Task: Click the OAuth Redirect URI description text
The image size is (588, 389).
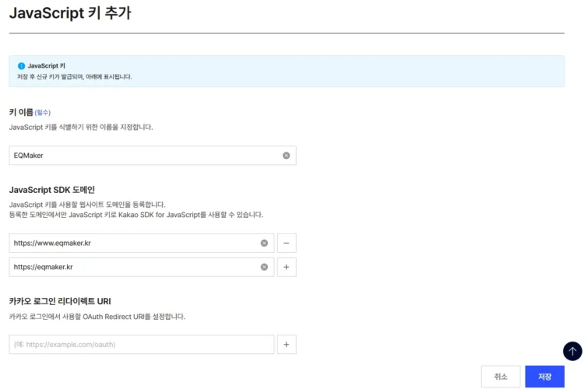Action: 97,317
